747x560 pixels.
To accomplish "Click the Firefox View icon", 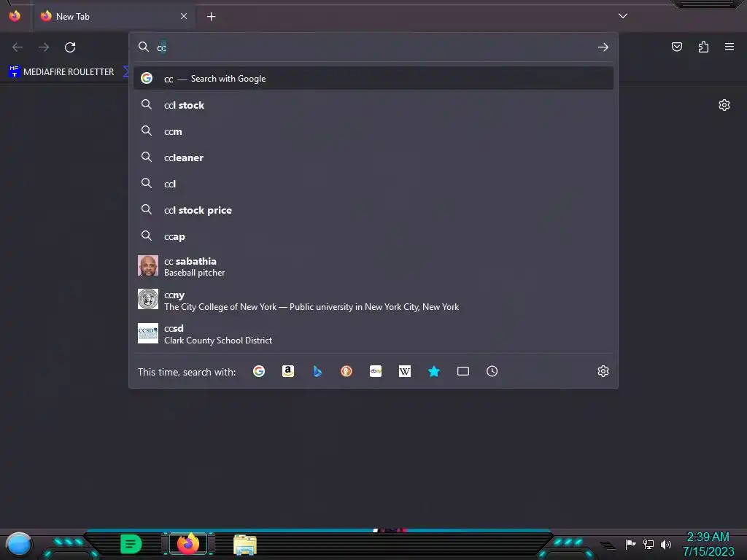I will pyautogui.click(x=15, y=16).
